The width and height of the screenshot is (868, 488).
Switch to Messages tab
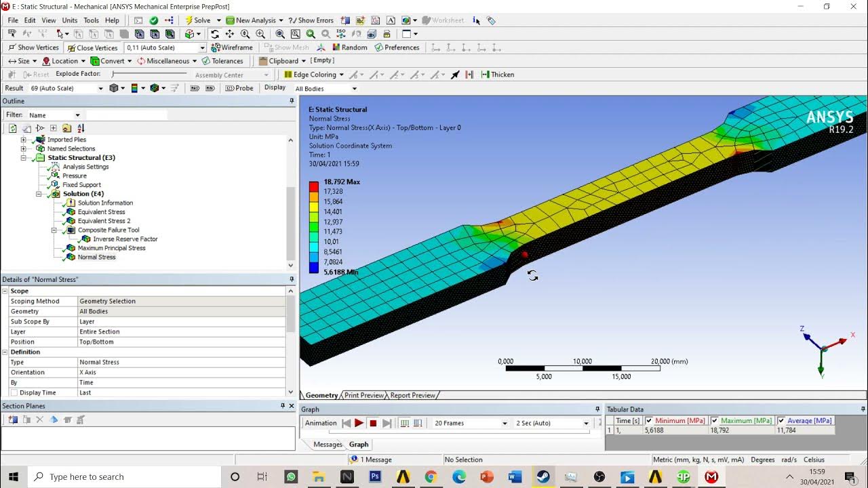[328, 445]
